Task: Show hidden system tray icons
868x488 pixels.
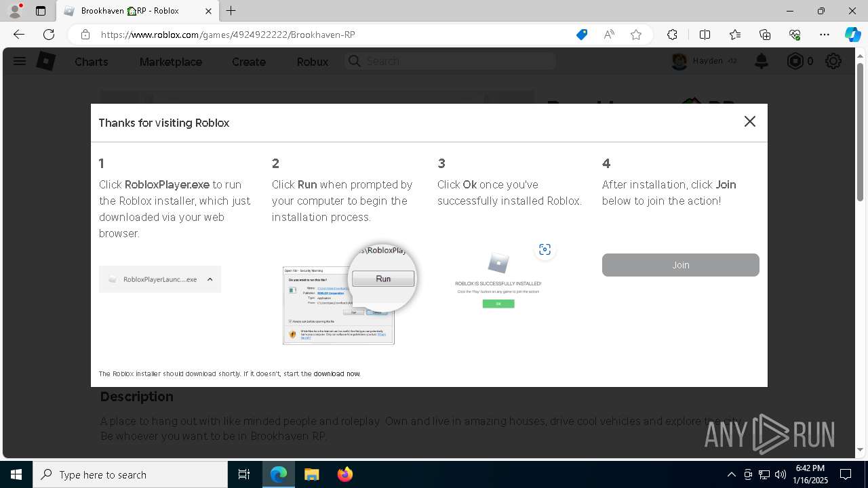Action: click(x=731, y=474)
